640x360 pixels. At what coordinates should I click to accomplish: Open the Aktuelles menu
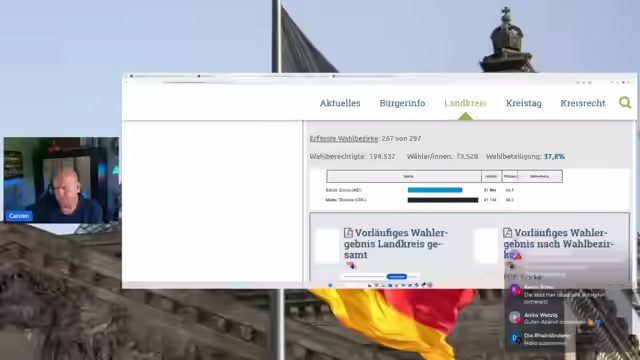(x=340, y=103)
